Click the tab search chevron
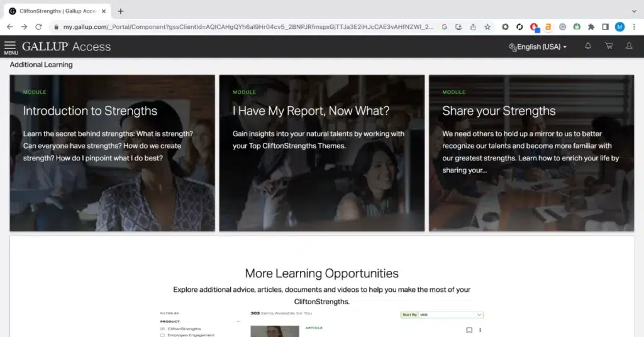The image size is (644, 337). (x=634, y=11)
